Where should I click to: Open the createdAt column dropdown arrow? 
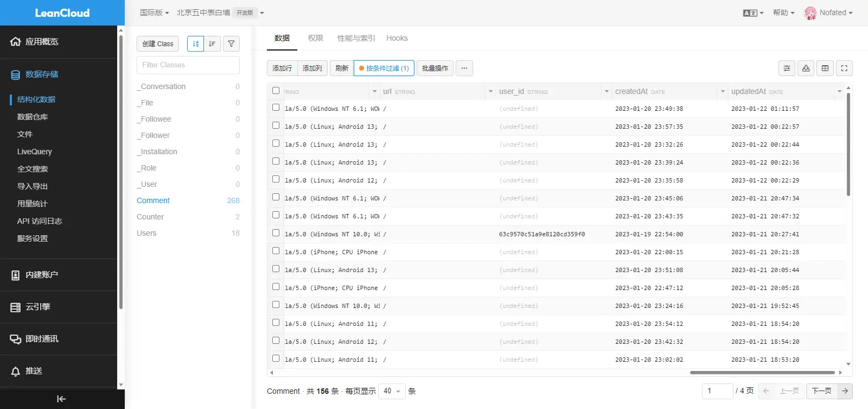[x=723, y=91]
